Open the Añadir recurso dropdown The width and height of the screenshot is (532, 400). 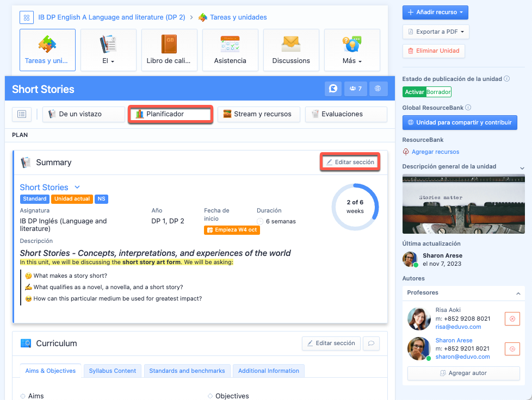pyautogui.click(x=435, y=12)
